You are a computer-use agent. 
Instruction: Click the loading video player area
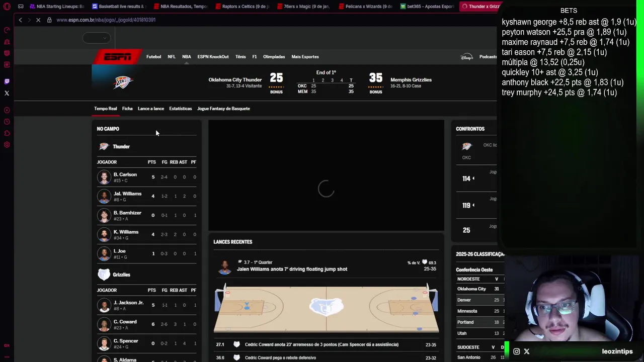click(326, 175)
